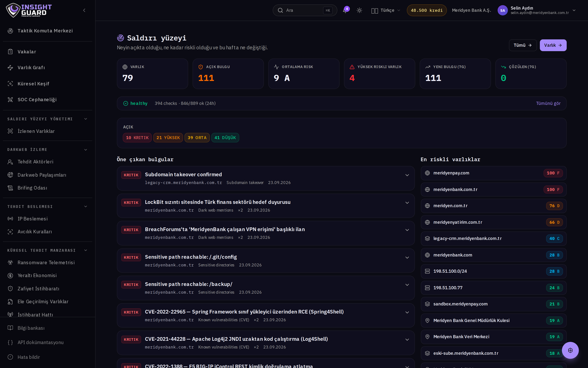Click the Bilgi bankası book icon
The height and width of the screenshot is (368, 588).
(10, 328)
